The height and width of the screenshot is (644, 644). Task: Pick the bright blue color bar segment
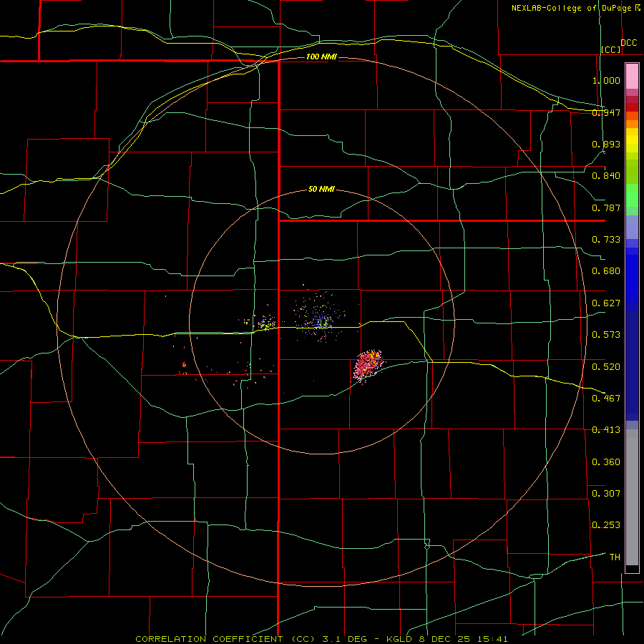click(632, 279)
